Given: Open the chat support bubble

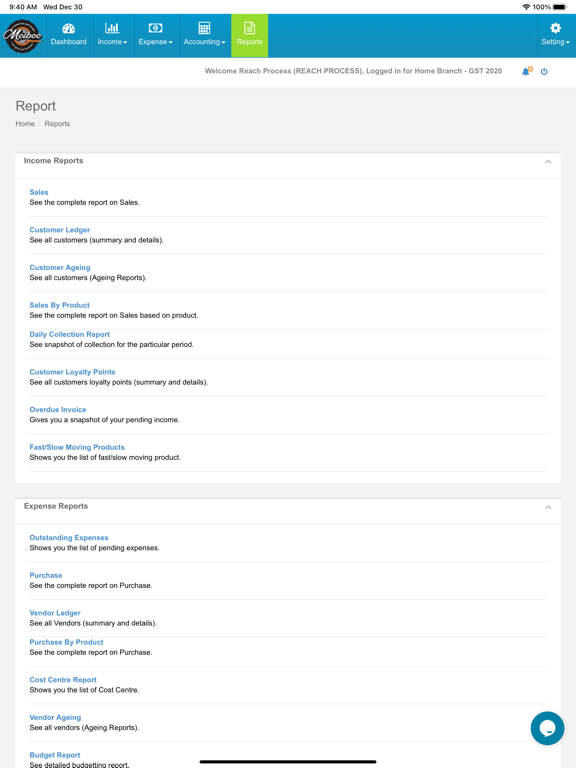Looking at the screenshot, I should (547, 728).
